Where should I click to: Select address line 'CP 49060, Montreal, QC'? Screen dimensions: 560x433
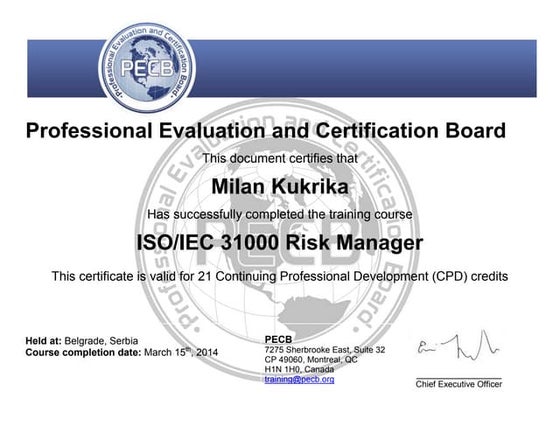pos(311,359)
